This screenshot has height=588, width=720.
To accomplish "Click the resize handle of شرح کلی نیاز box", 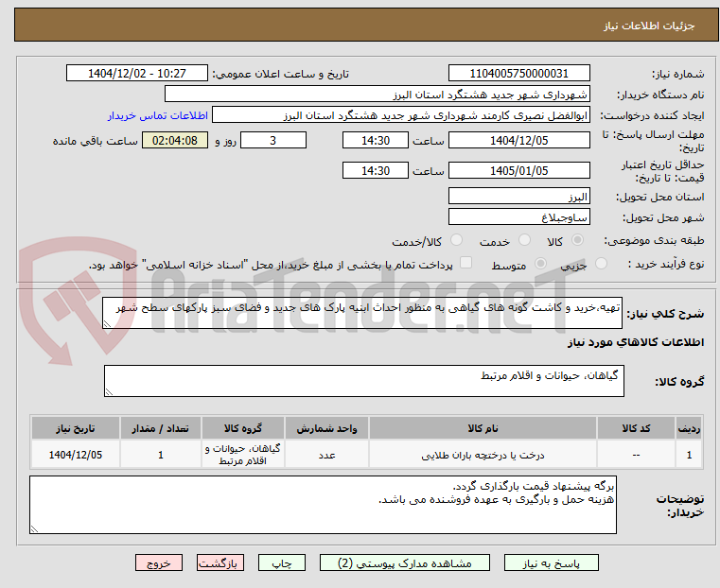I will tap(108, 324).
